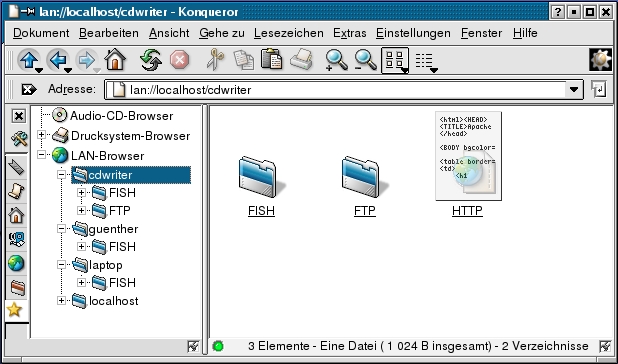Expand Drucksystem-Browser tree node
This screenshot has height=364, width=618.
pyautogui.click(x=41, y=135)
